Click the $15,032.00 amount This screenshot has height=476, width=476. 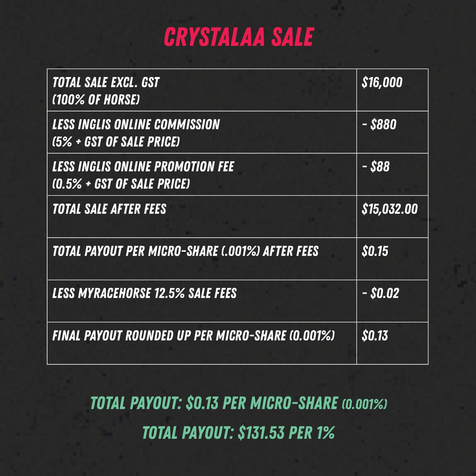(390, 209)
